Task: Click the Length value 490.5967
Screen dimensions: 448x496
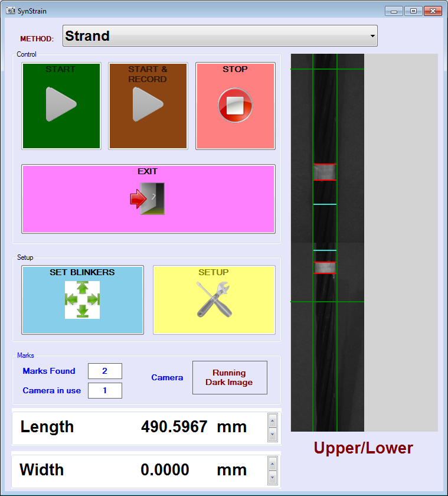Action: [x=174, y=427]
